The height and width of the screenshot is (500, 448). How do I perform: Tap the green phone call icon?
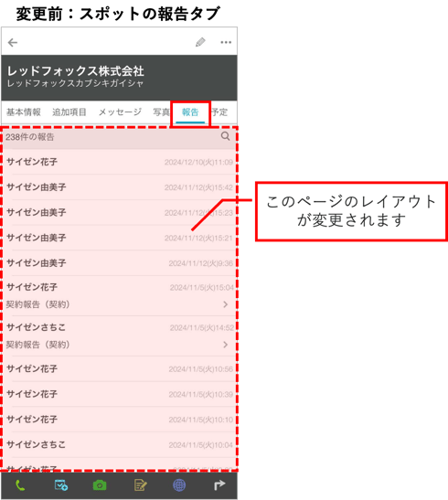click(20, 485)
